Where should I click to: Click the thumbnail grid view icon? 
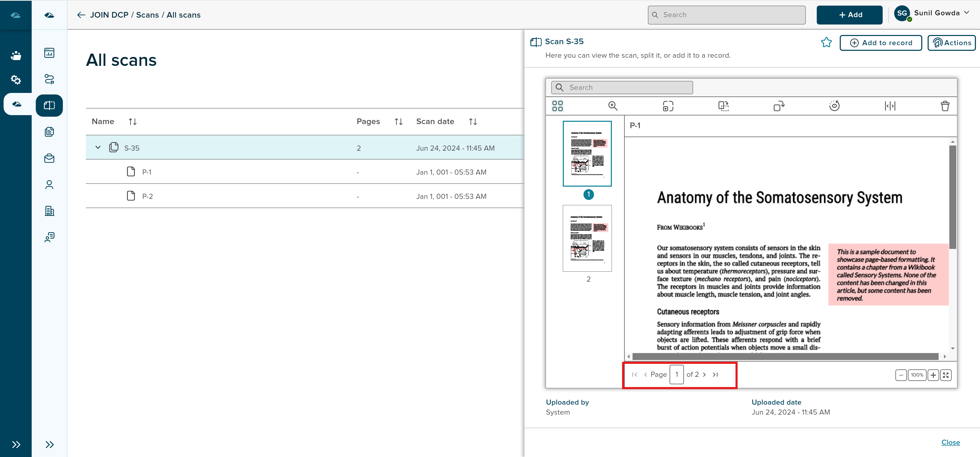[557, 106]
